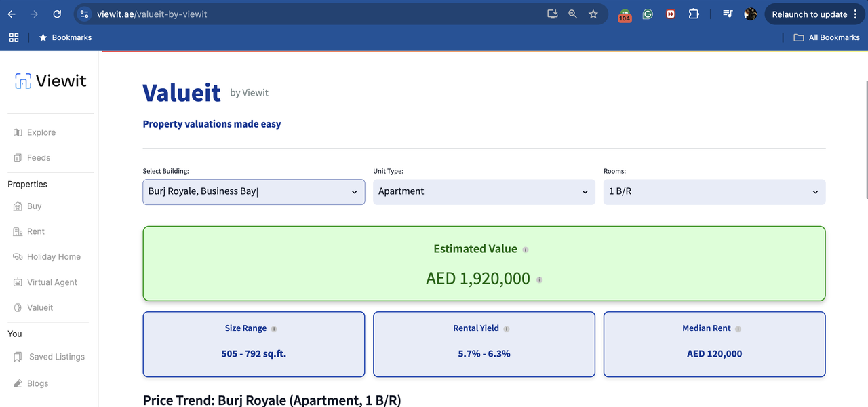Click the Viewit logo in sidebar
The image size is (868, 407).
51,81
